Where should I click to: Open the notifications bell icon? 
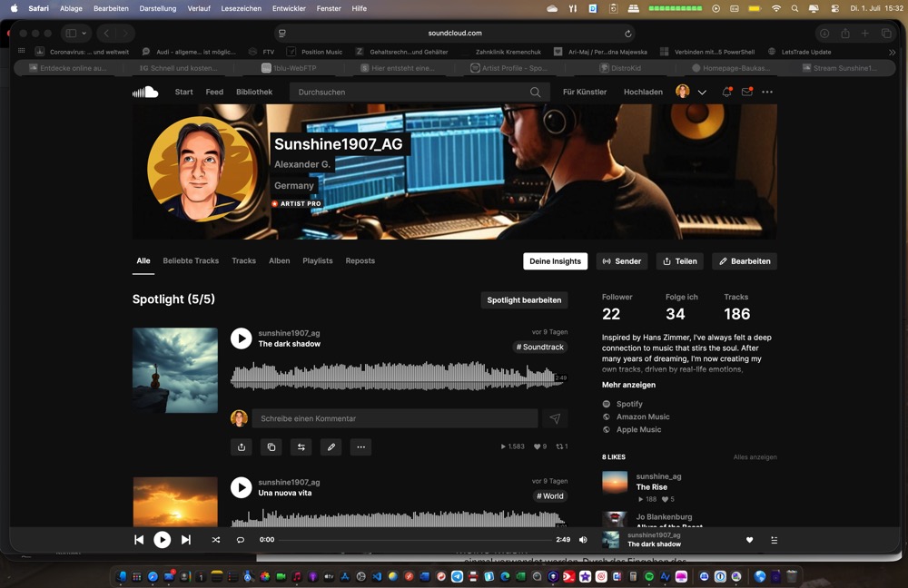click(726, 92)
